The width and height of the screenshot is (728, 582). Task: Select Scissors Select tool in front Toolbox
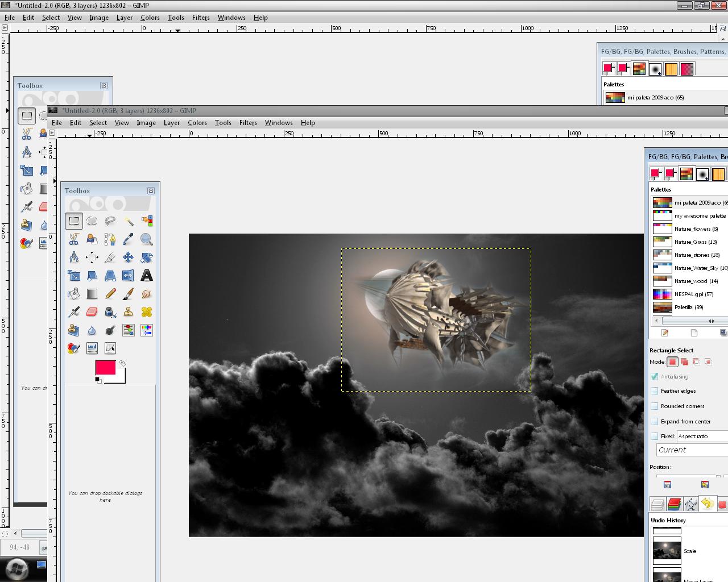[74, 239]
